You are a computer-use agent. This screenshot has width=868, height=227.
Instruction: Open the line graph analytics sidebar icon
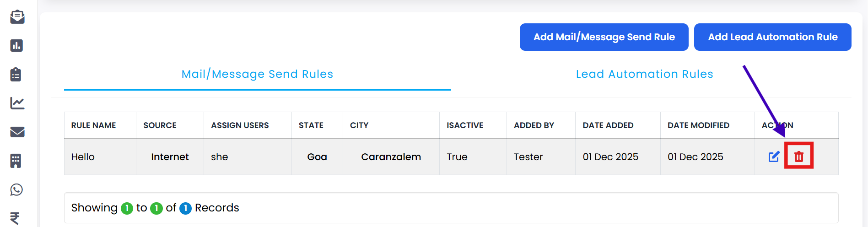click(x=17, y=103)
